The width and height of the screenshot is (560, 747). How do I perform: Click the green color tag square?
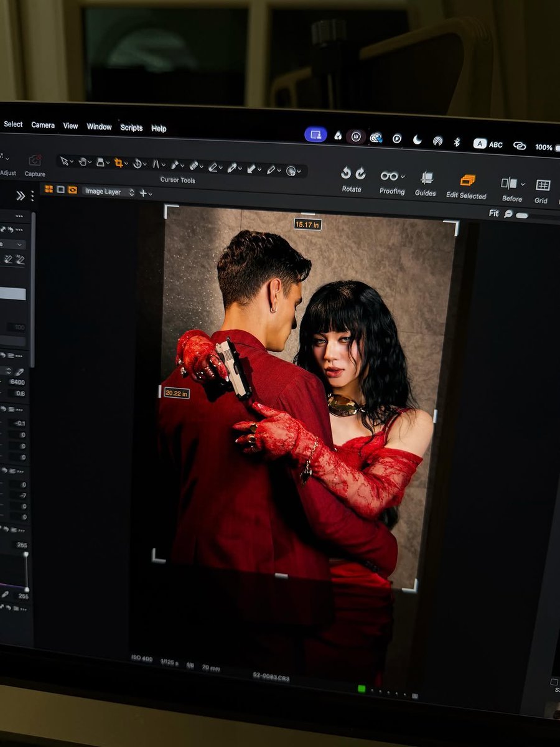[x=362, y=688]
